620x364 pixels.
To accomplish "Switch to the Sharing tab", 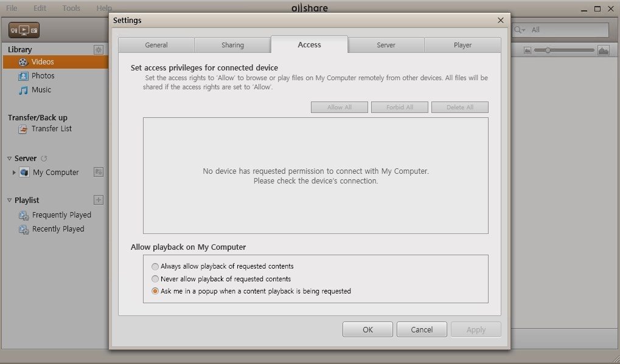I will (x=232, y=45).
